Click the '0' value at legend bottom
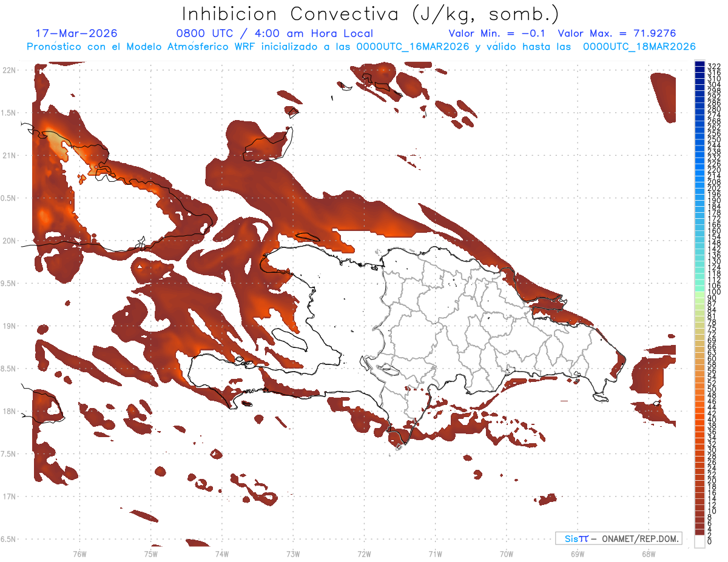The image size is (728, 562). pos(710,540)
